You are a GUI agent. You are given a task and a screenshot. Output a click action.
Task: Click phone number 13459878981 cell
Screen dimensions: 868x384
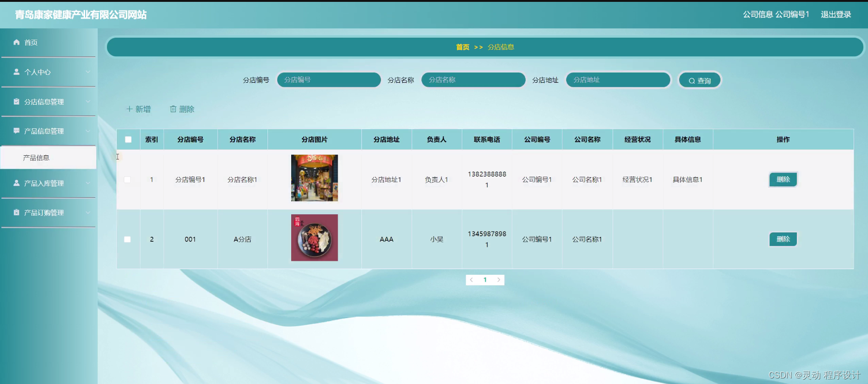pos(487,239)
